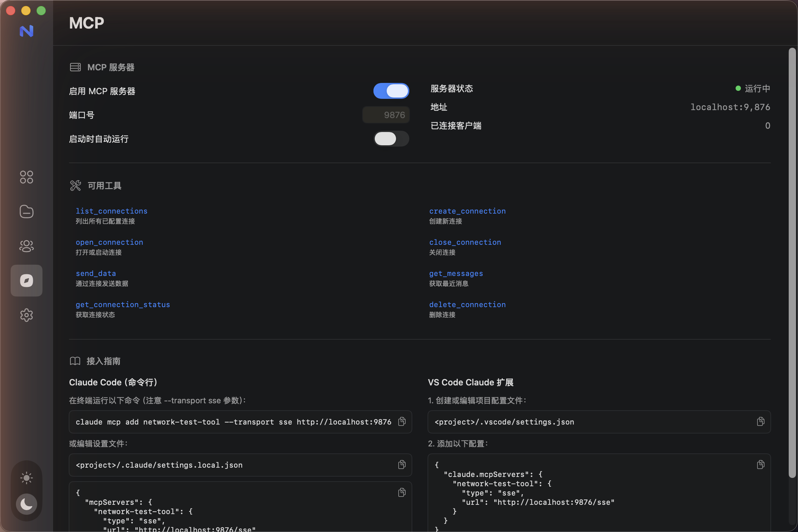The image size is (798, 532).
Task: Switch to light mode sun icon
Action: [x=27, y=478]
